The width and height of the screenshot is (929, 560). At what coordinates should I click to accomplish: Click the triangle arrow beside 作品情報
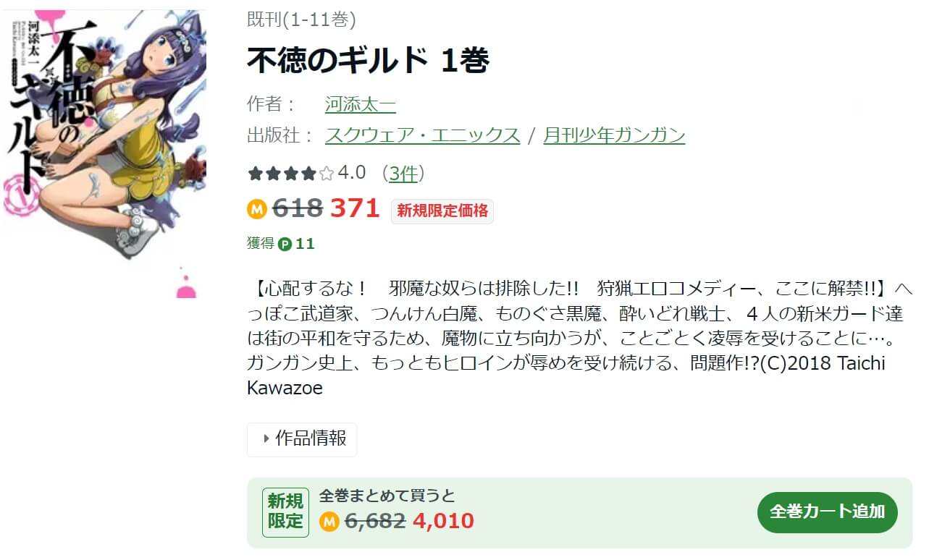(x=266, y=438)
